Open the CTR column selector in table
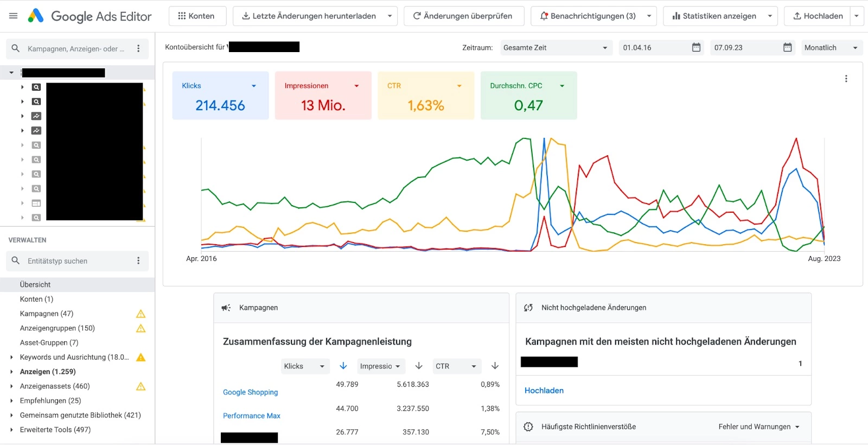Screen dimensions: 868x445 [457, 366]
